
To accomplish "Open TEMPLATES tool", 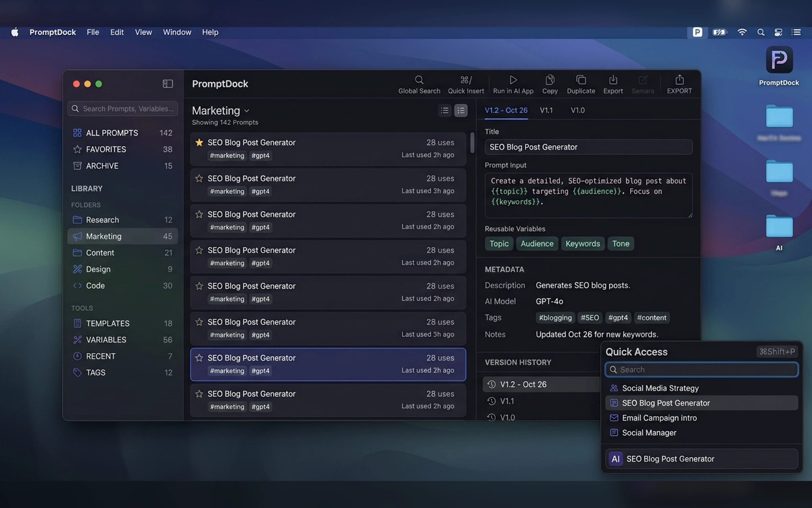I will click(x=122, y=323).
